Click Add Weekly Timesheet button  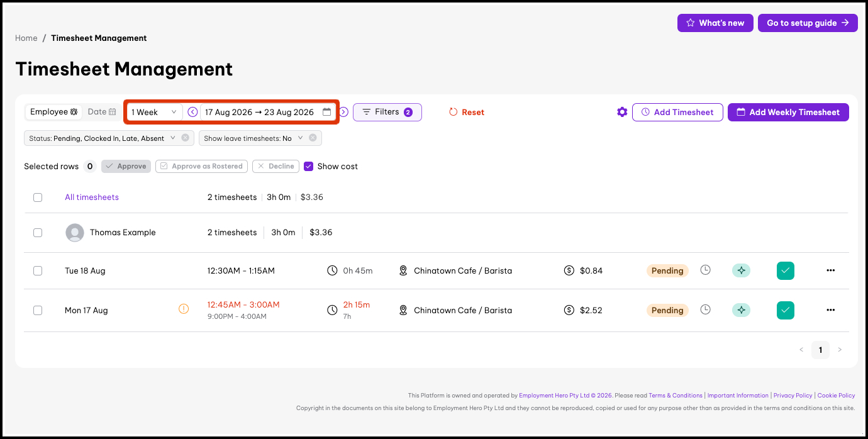[x=788, y=112]
